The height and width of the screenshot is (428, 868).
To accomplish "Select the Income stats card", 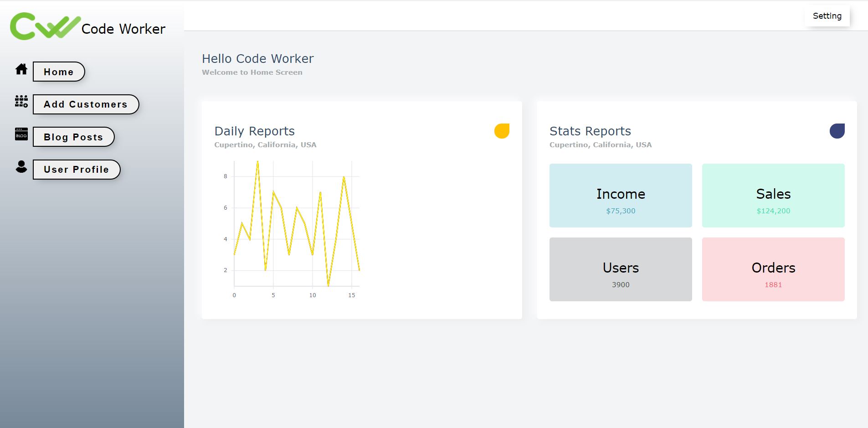I will (621, 196).
